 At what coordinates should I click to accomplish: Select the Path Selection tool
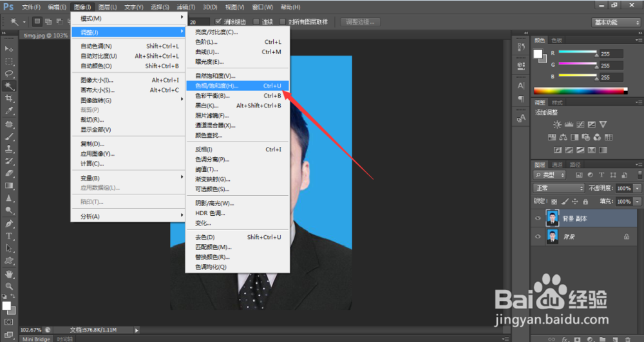(8, 249)
